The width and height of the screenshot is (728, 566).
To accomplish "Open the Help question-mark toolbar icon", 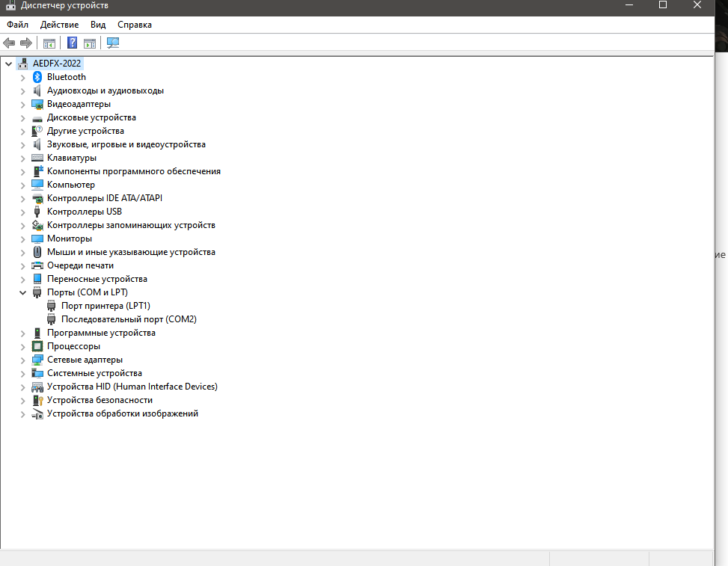I will pyautogui.click(x=72, y=43).
